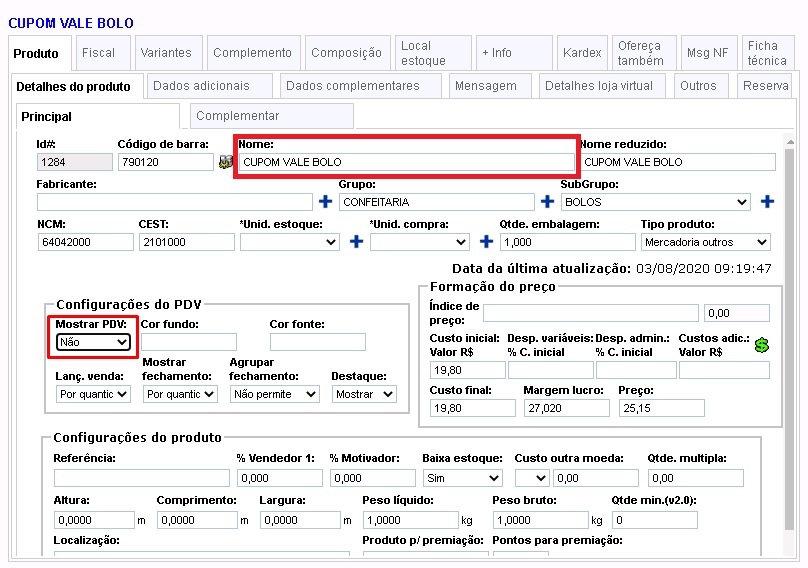Click the green dollar Custos adic. icon
Image resolution: width=808 pixels, height=568 pixels.
point(762,345)
